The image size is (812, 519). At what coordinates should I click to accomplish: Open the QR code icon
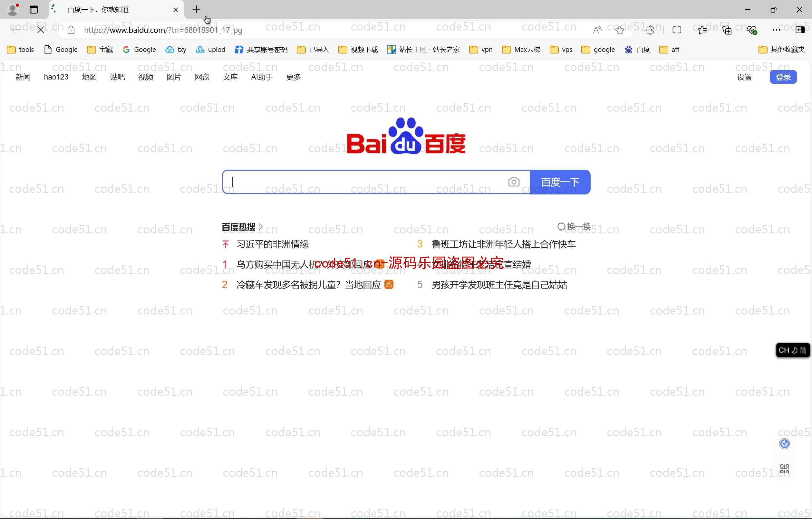click(784, 468)
